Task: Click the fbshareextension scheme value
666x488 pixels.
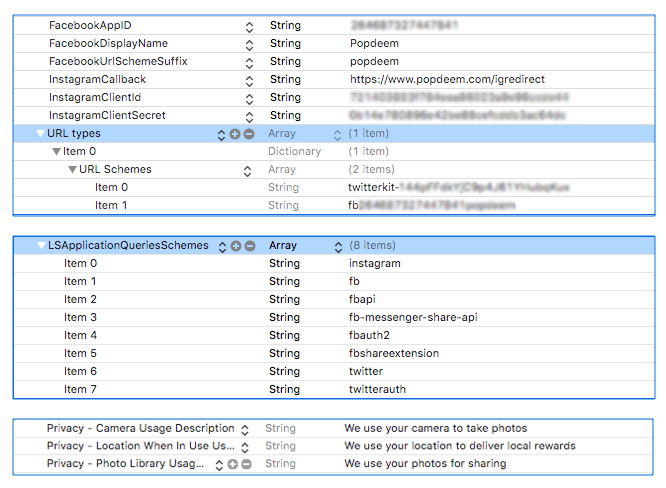Action: click(x=394, y=353)
